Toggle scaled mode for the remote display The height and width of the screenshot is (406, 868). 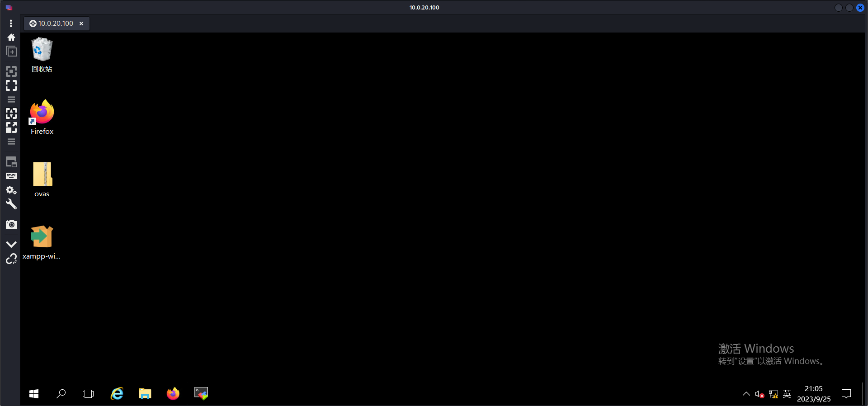(11, 127)
